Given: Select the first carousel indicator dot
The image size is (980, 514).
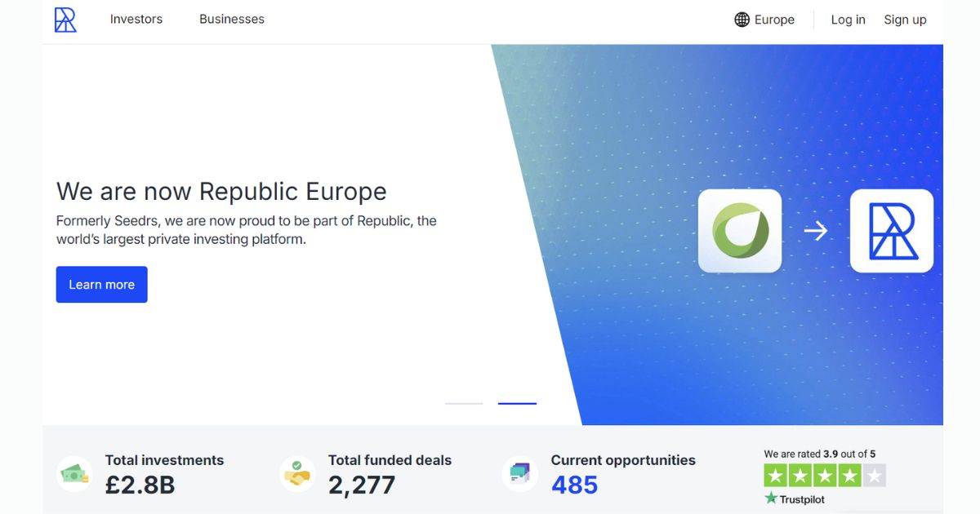Looking at the screenshot, I should [463, 402].
